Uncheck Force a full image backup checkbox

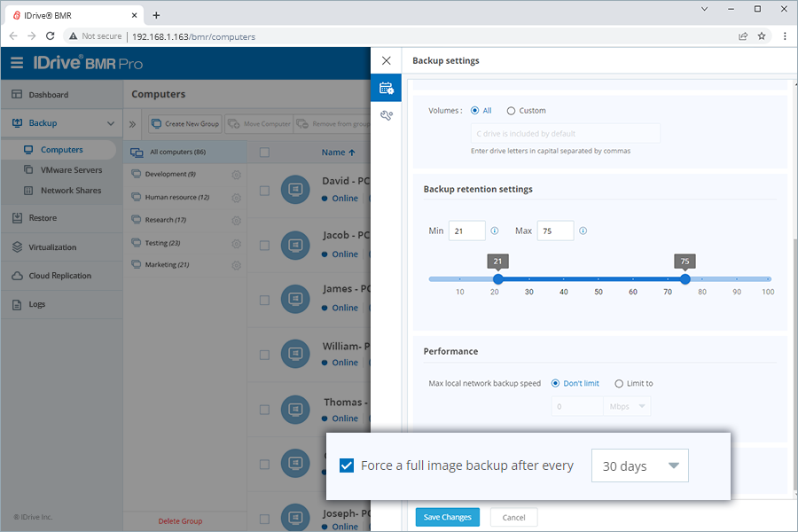coord(347,465)
